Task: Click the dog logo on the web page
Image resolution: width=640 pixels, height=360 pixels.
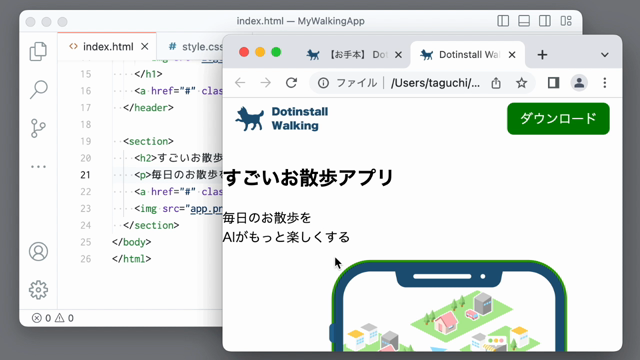Action: [249, 119]
